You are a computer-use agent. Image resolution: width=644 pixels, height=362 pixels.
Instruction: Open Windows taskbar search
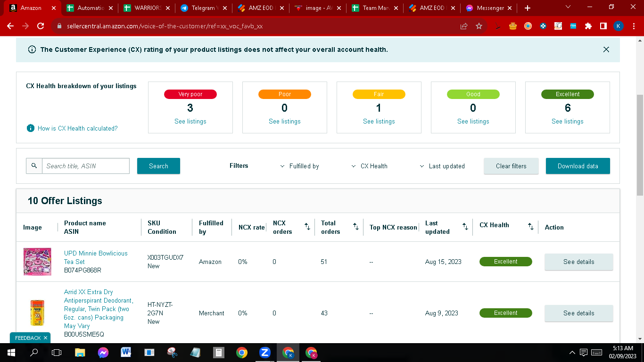click(34, 353)
